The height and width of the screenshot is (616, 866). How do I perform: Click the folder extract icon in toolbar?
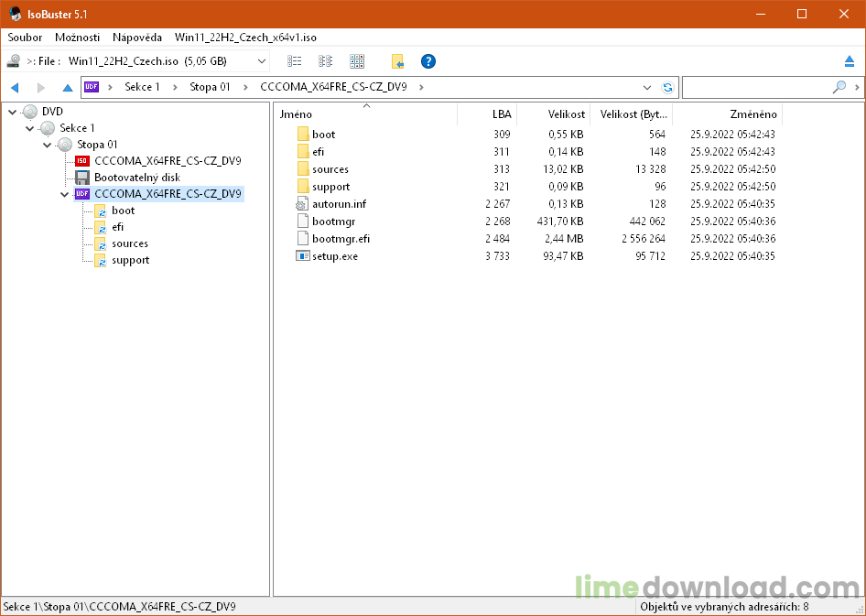[397, 61]
